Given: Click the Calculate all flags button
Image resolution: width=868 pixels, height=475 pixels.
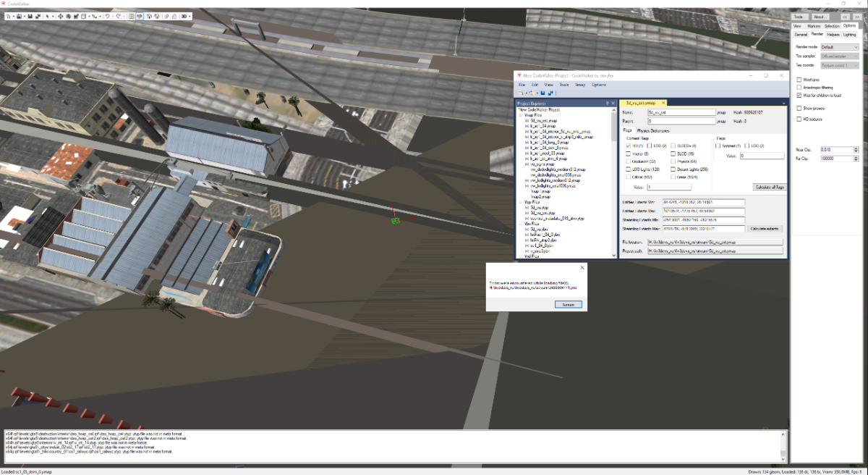Looking at the screenshot, I should [x=769, y=187].
